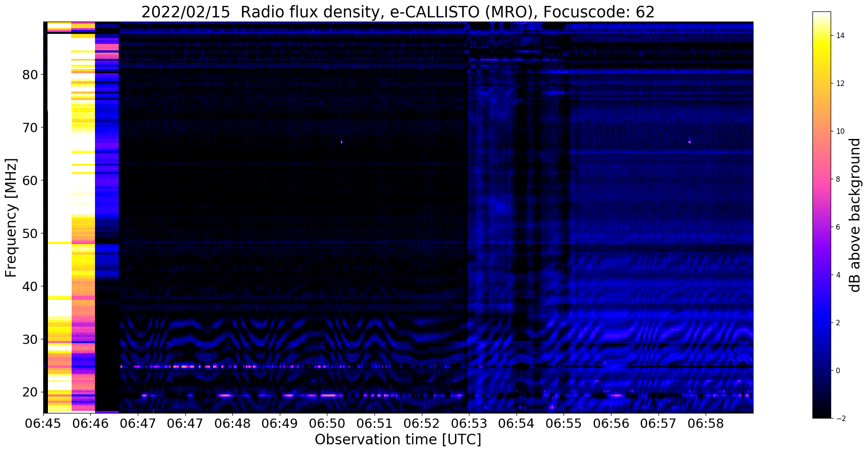The height and width of the screenshot is (452, 868).
Task: Click the 06:55 time tick label
Action: tap(564, 423)
